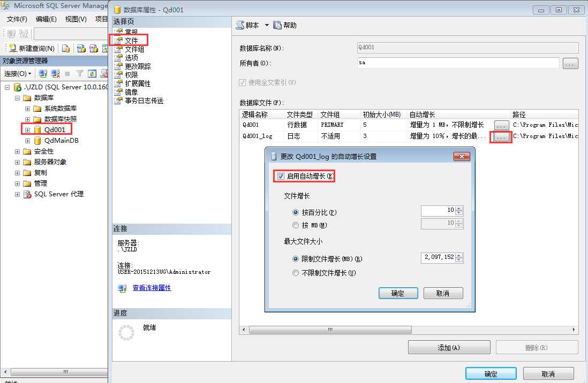The height and width of the screenshot is (383, 588).
Task: Expand the Qd001 database node
Action: [x=27, y=130]
